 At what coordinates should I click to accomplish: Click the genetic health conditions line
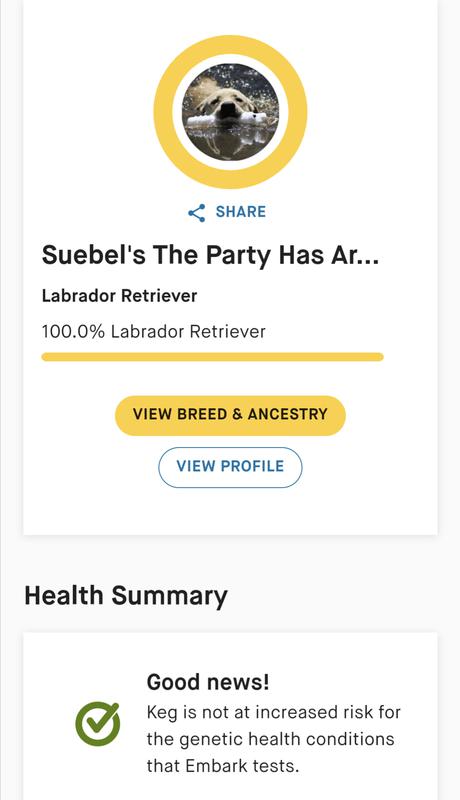[271, 739]
